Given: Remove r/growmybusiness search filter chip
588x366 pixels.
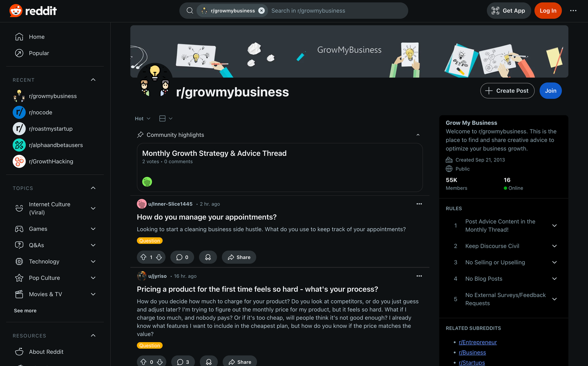Looking at the screenshot, I should pyautogui.click(x=261, y=11).
